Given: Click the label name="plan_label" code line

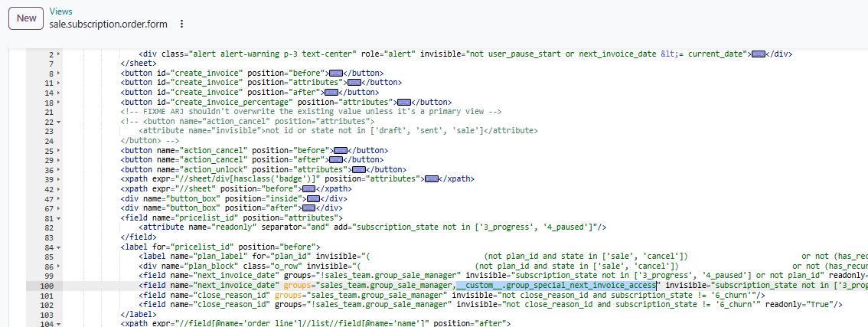Looking at the screenshot, I should 503,256.
